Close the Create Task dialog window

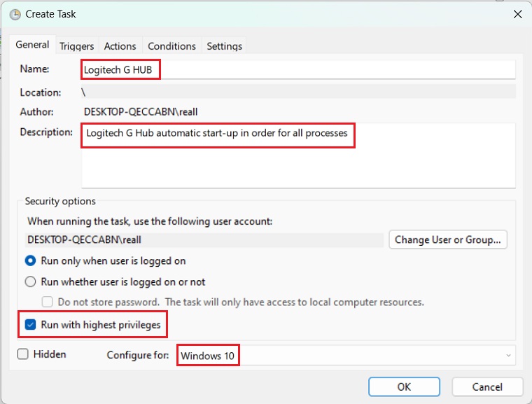[517, 14]
